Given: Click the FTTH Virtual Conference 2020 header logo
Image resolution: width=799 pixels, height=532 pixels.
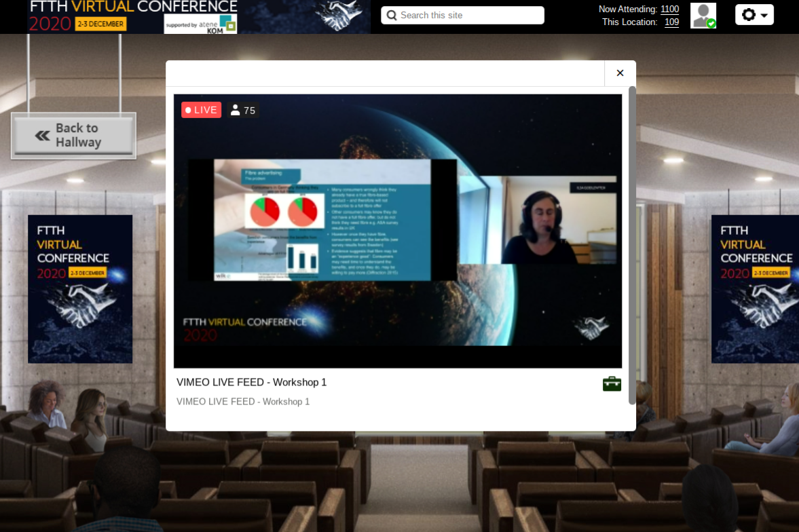Looking at the screenshot, I should tap(133, 16).
